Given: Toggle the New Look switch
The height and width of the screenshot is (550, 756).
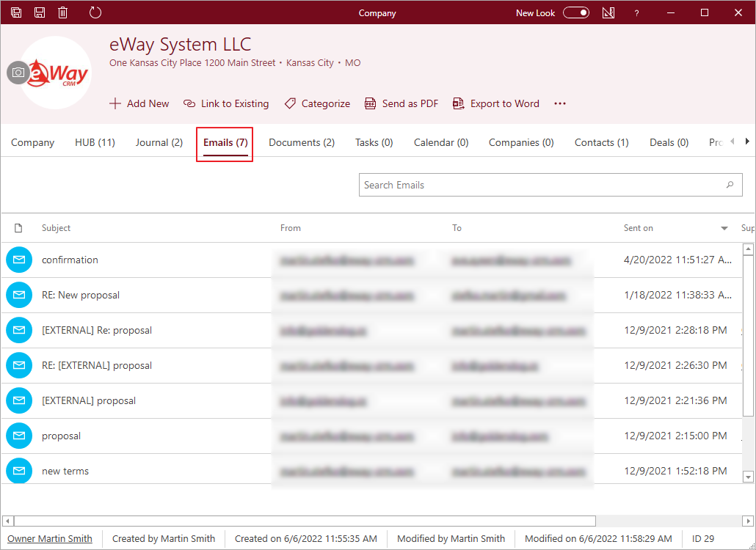Looking at the screenshot, I should pos(576,13).
